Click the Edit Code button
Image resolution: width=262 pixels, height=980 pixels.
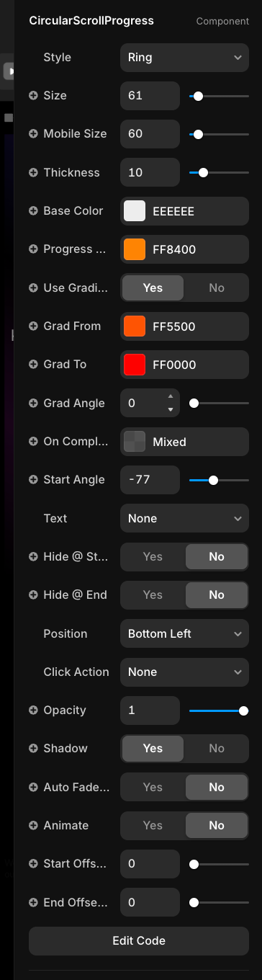pos(139,940)
